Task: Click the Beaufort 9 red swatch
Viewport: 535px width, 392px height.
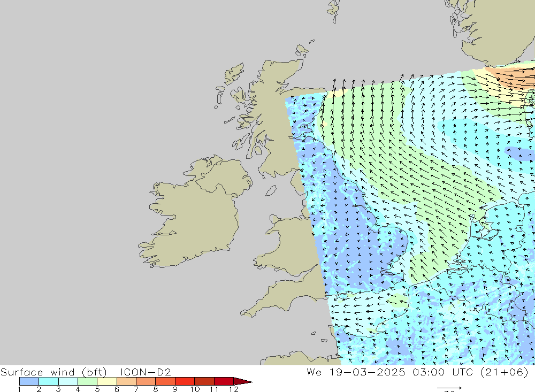Action: pos(185,381)
